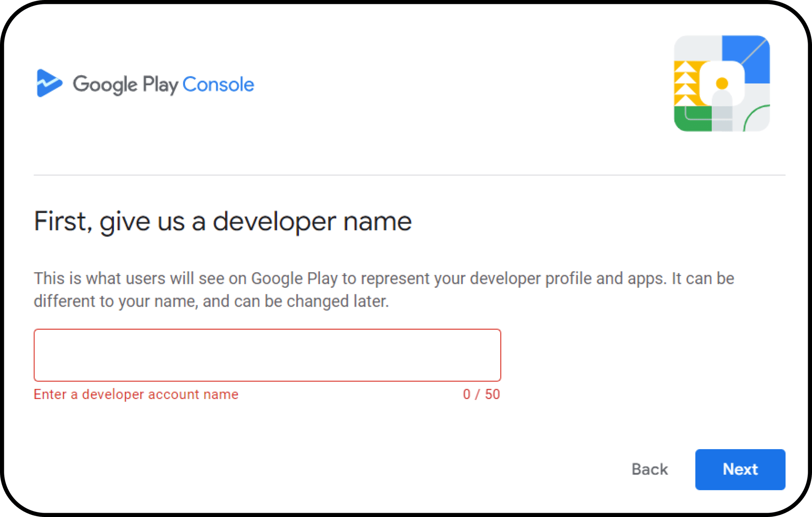812x517 pixels.
Task: Click the developer profile illustration graphic
Action: tap(721, 83)
